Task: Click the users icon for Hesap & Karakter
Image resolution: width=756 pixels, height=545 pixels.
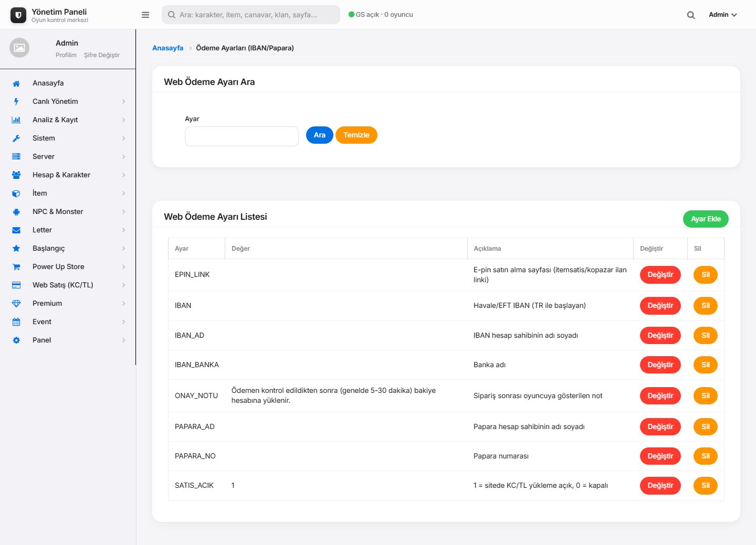Action: [x=16, y=175]
